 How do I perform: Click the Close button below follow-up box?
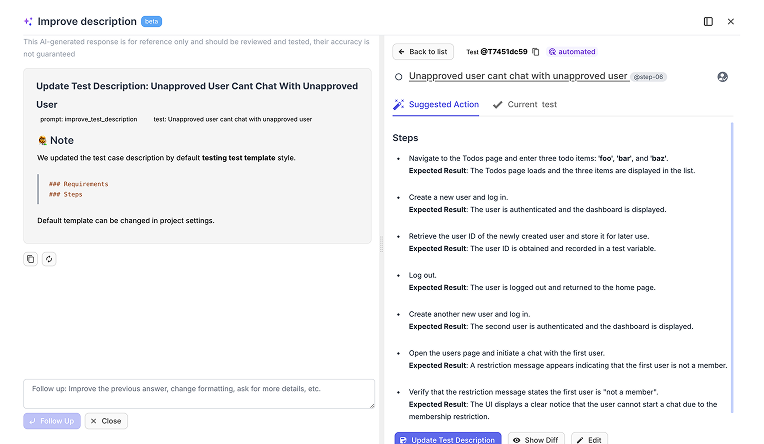[x=106, y=421]
